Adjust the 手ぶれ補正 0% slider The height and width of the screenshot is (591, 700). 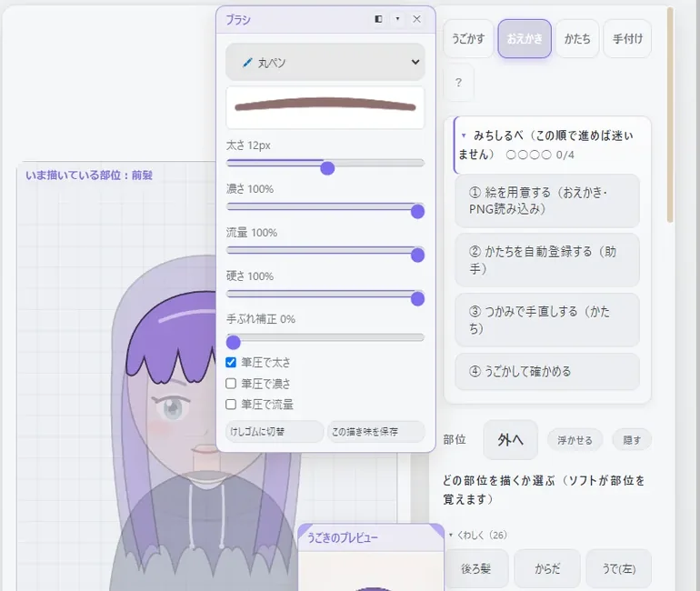(325, 338)
